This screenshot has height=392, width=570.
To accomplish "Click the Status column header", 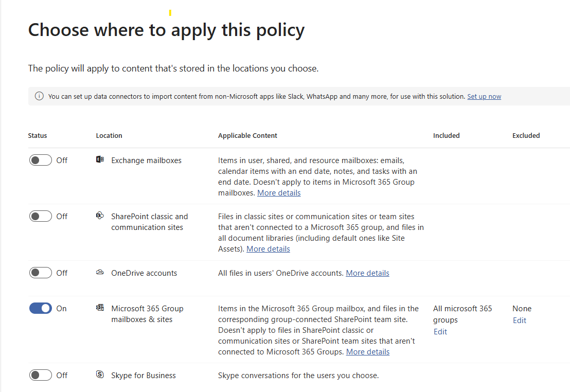I will coord(38,136).
